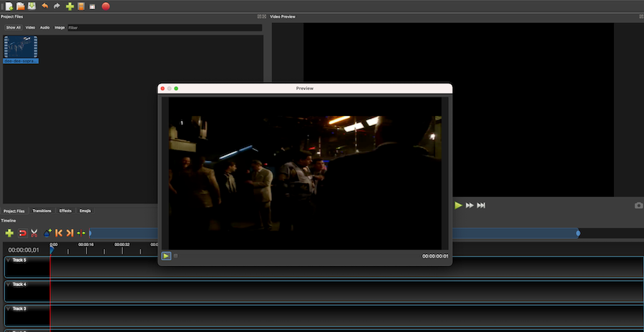Select the Razor scissors tool
644x332 pixels.
pyautogui.click(x=34, y=233)
